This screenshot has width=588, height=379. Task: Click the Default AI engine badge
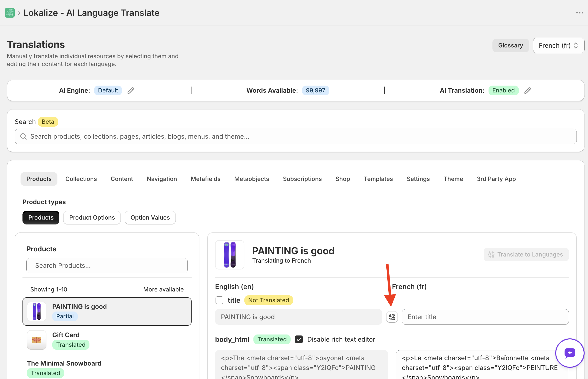(x=108, y=90)
